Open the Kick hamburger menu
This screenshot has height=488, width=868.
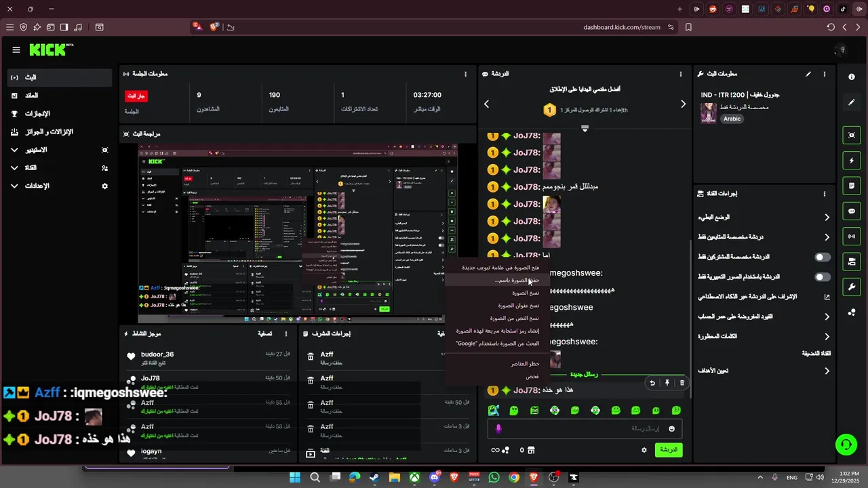click(16, 49)
